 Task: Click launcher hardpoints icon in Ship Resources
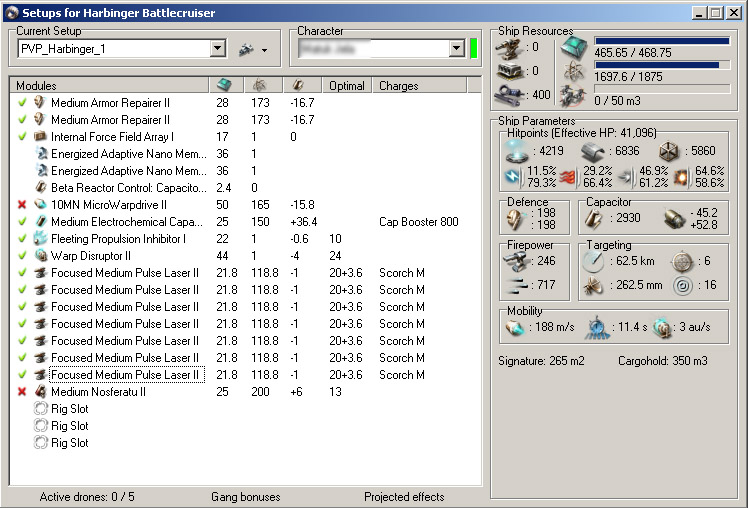point(509,72)
